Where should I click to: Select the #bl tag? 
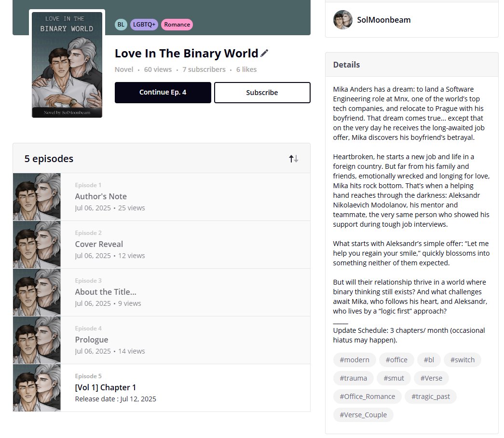coord(429,360)
